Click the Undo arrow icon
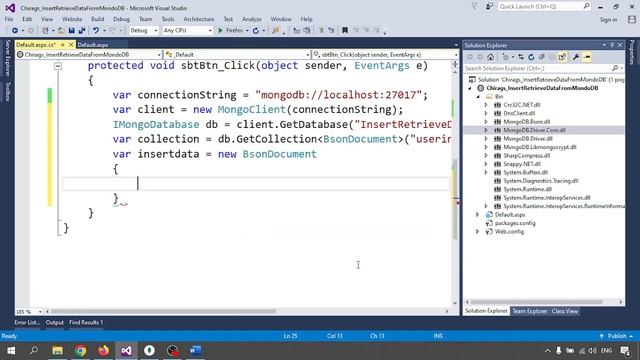This screenshot has height=360, width=640. (x=96, y=31)
